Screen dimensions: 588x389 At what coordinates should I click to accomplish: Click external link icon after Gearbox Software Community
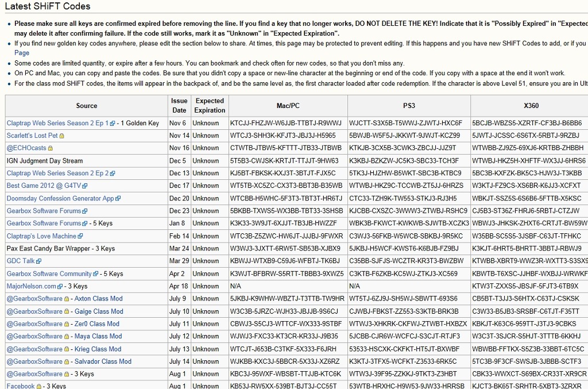(x=96, y=274)
